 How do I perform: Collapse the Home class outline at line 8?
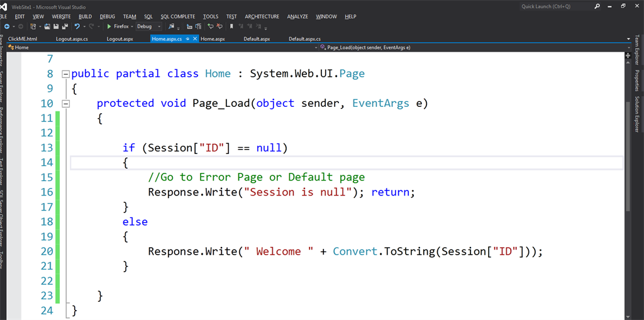(x=65, y=74)
